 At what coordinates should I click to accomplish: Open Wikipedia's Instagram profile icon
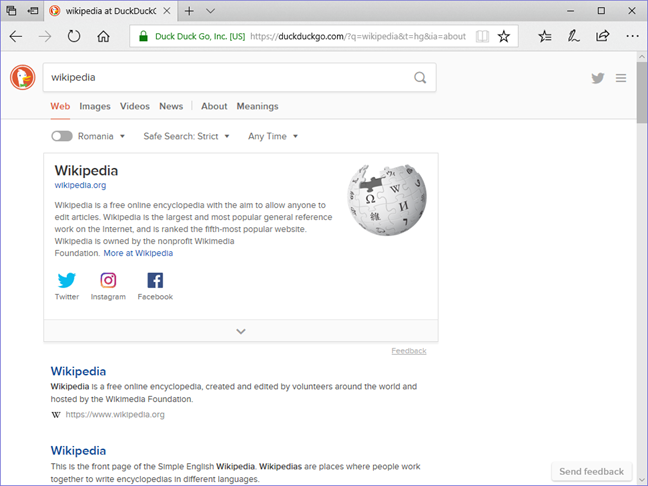[x=108, y=280]
